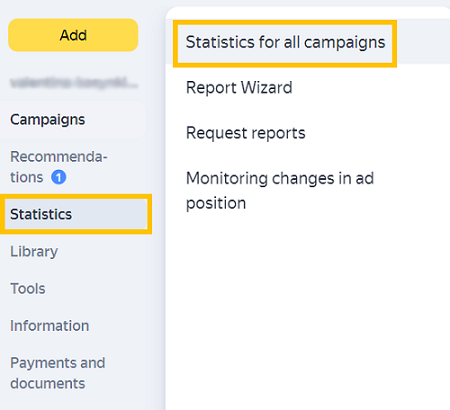Click the number 1 beside Recommendations
This screenshot has height=410, width=450.
click(59, 177)
